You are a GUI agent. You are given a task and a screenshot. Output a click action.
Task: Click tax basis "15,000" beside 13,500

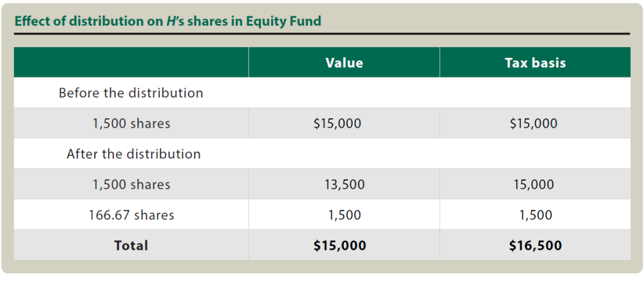tap(535, 185)
